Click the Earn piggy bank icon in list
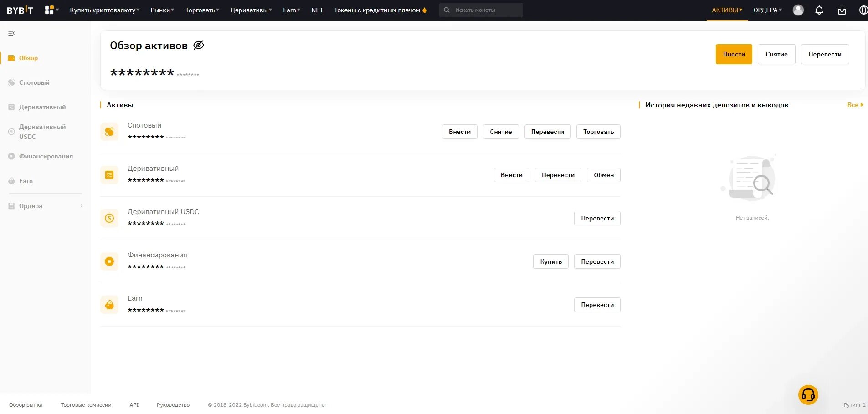The width and height of the screenshot is (868, 414). click(x=109, y=305)
